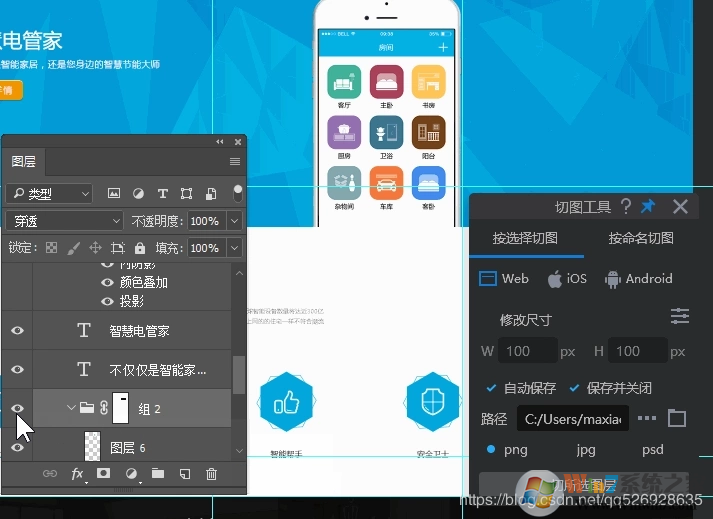
Task: Browse output path with ellipsis button
Action: [647, 418]
